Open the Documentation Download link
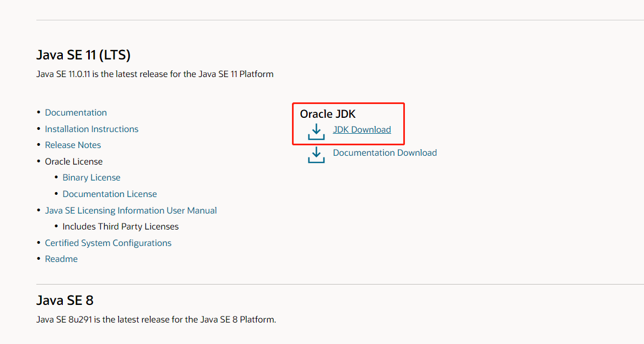The height and width of the screenshot is (344, 644). (385, 152)
